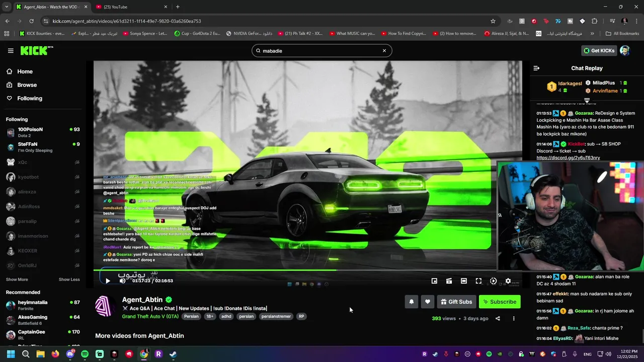The image size is (644, 362).
Task: Clear the search field with the X
Action: pos(384,51)
